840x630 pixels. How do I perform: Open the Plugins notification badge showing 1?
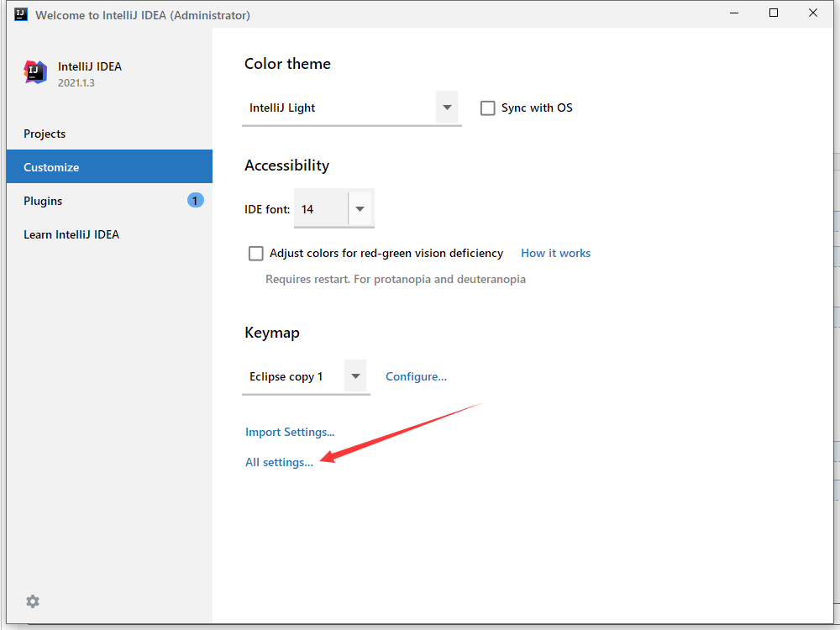click(x=195, y=201)
